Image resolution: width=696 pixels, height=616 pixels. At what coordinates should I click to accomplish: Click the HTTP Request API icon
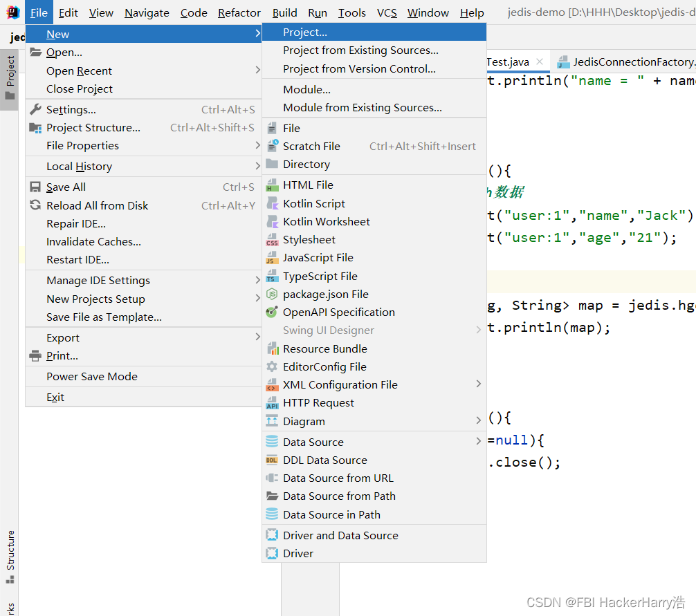272,402
